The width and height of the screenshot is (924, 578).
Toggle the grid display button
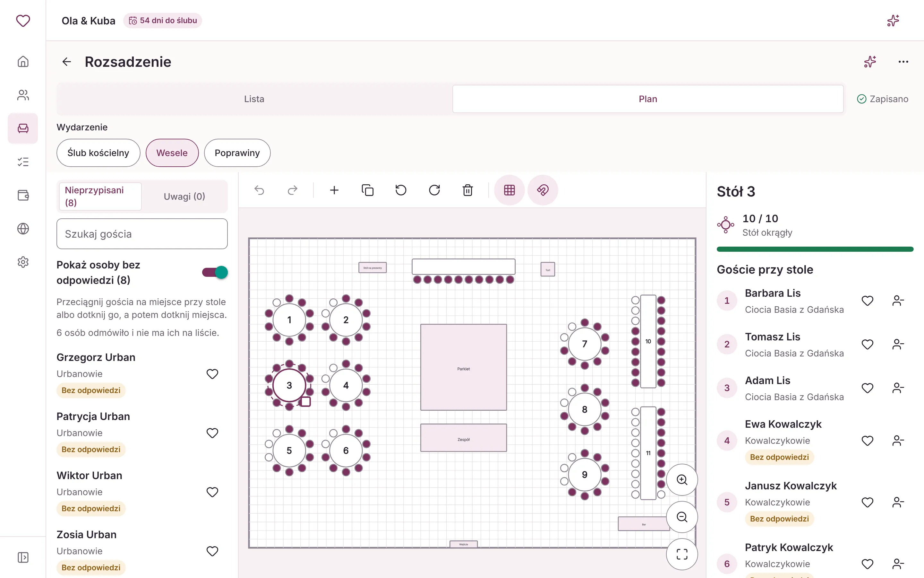point(509,190)
